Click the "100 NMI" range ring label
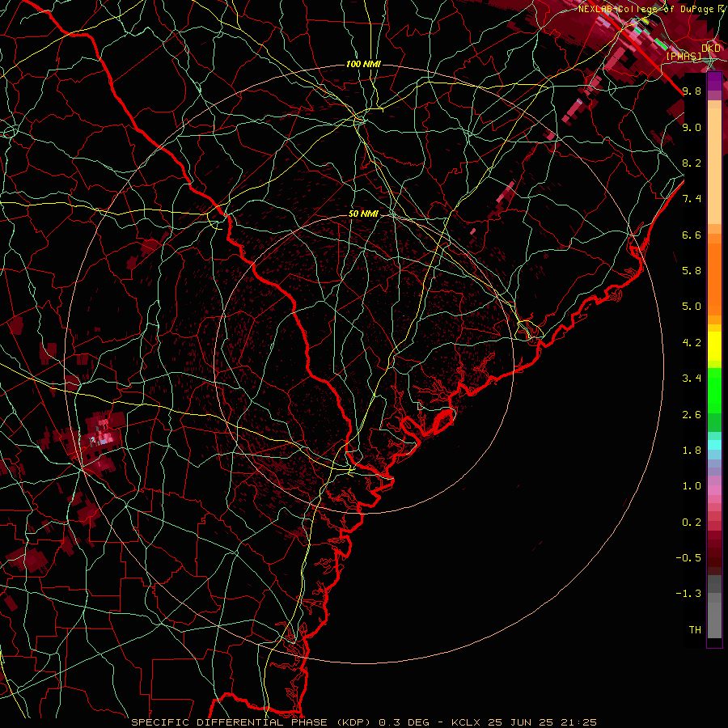The image size is (728, 728). pos(363,64)
